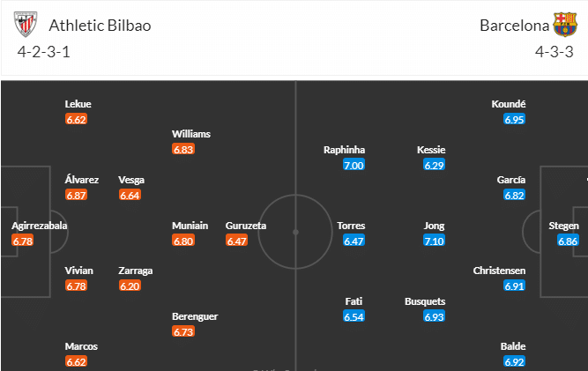Click Balde's 6.92 rating badge
Screen dimensions: 588x371
point(514,361)
